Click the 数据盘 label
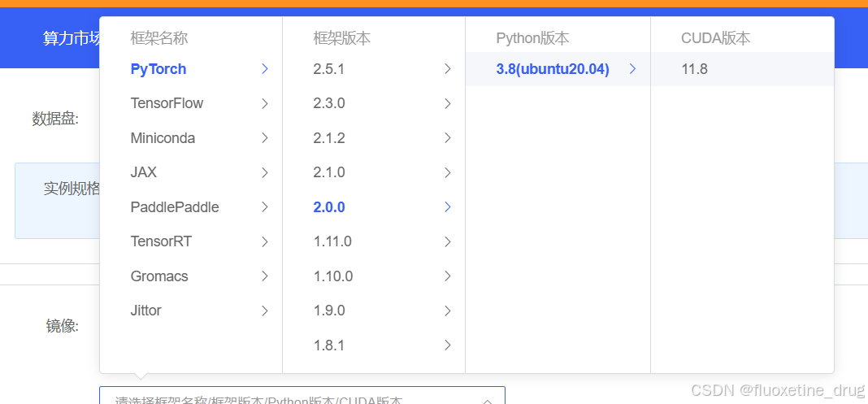The height and width of the screenshot is (404, 868). [55, 119]
